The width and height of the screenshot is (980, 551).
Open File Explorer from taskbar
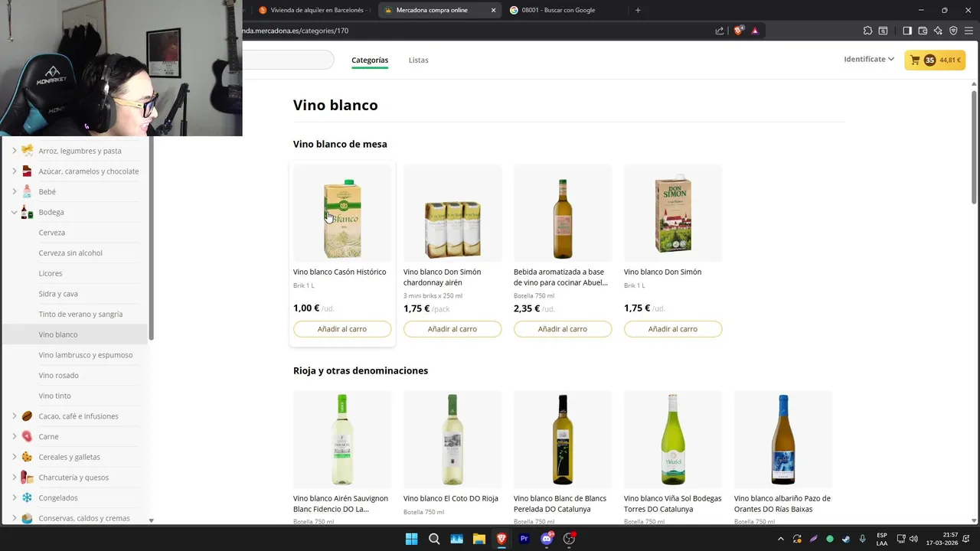pyautogui.click(x=479, y=539)
